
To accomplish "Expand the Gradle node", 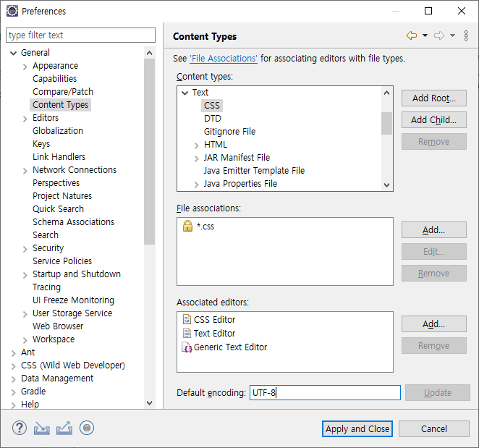I will (x=13, y=392).
